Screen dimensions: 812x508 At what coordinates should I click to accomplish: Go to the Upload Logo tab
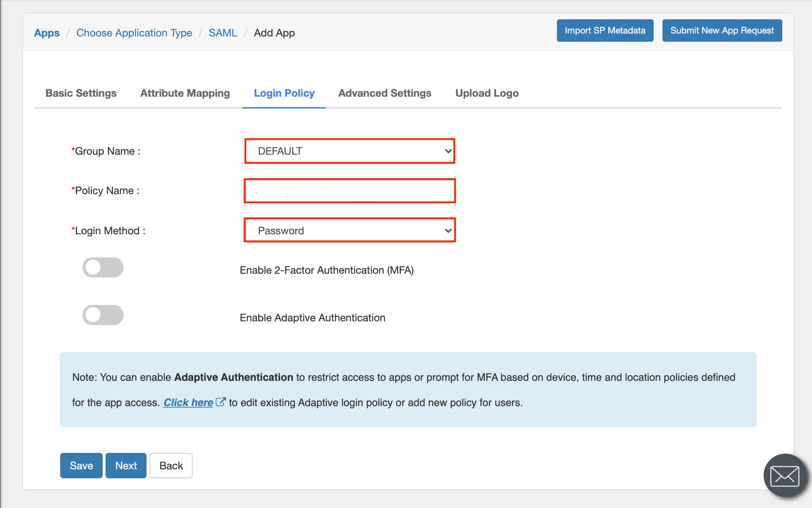[487, 93]
